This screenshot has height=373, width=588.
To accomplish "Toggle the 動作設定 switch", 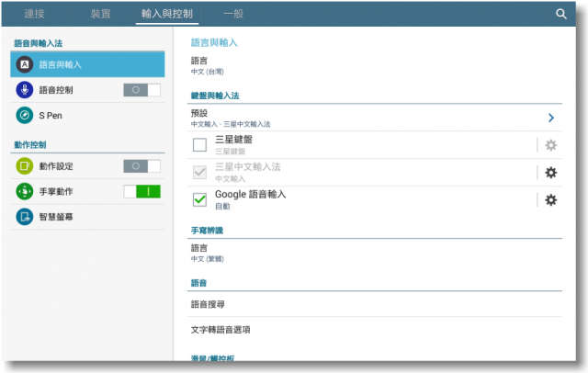I will click(141, 166).
